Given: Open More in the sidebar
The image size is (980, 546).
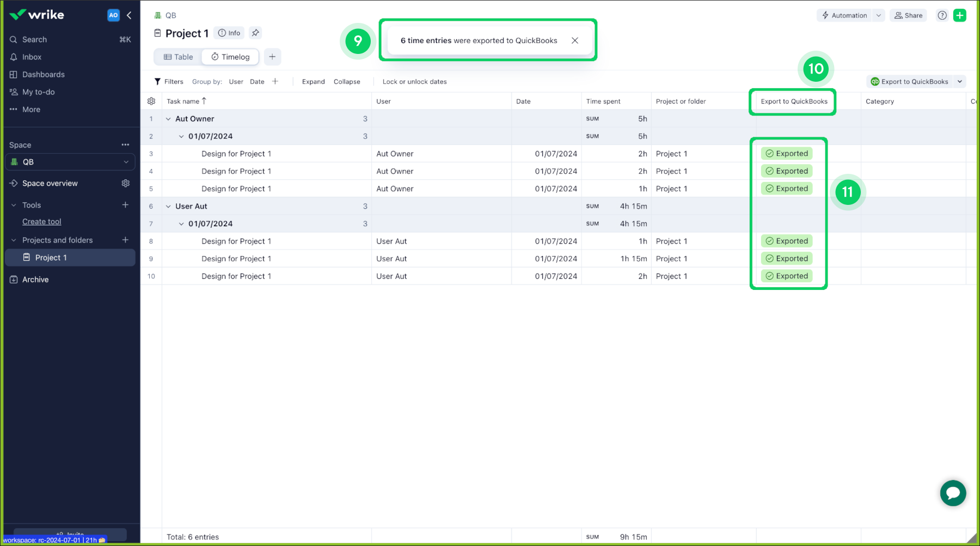Looking at the screenshot, I should pyautogui.click(x=30, y=109).
